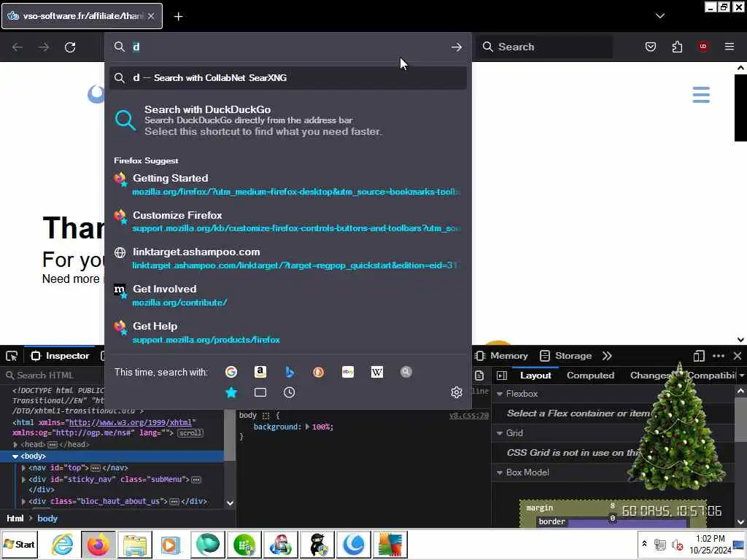
Task: Expand the nav id top node
Action: coord(23,468)
